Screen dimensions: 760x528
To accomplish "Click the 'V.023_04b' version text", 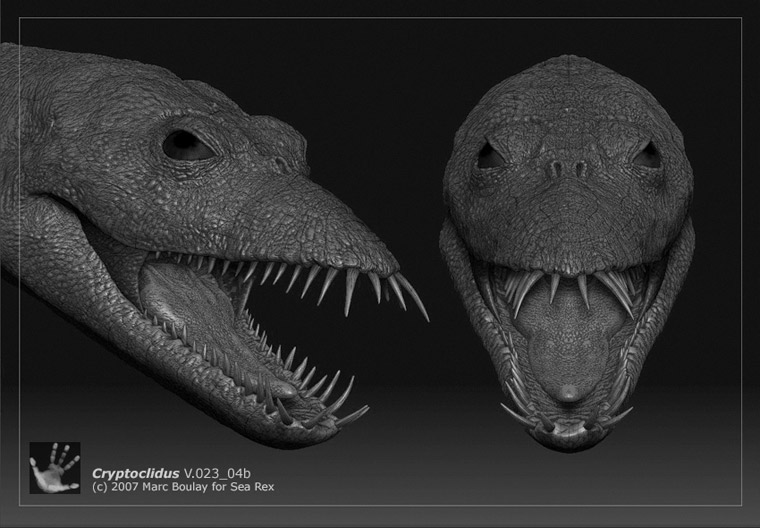I will pos(217,473).
